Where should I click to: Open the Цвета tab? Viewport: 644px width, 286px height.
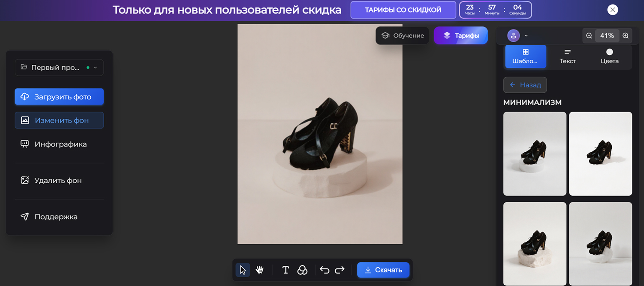[x=609, y=56]
